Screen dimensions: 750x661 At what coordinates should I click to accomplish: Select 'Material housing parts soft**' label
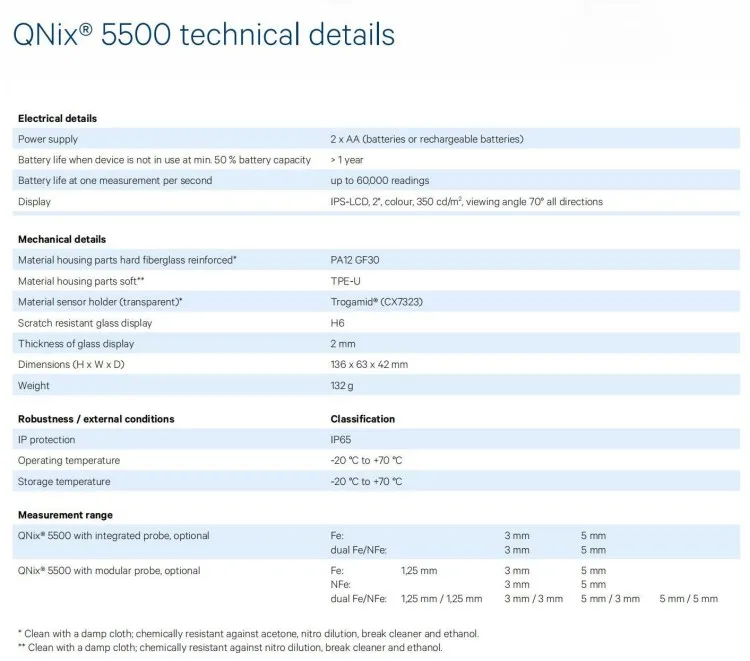coord(81,281)
